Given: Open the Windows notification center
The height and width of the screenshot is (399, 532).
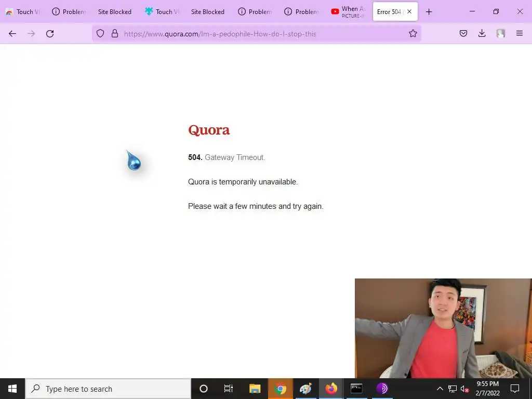Looking at the screenshot, I should [515, 389].
